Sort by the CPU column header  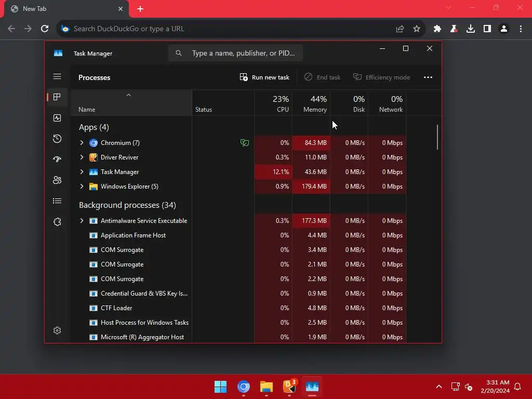273,103
